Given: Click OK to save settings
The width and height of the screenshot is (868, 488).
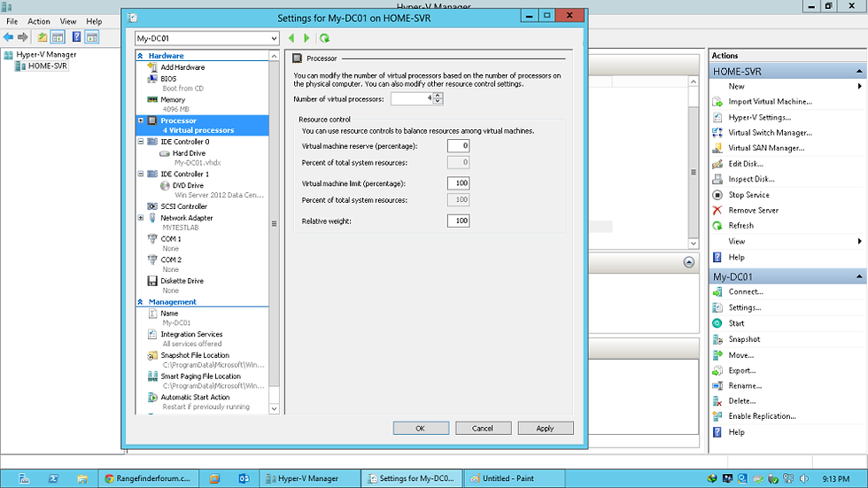Looking at the screenshot, I should (421, 429).
